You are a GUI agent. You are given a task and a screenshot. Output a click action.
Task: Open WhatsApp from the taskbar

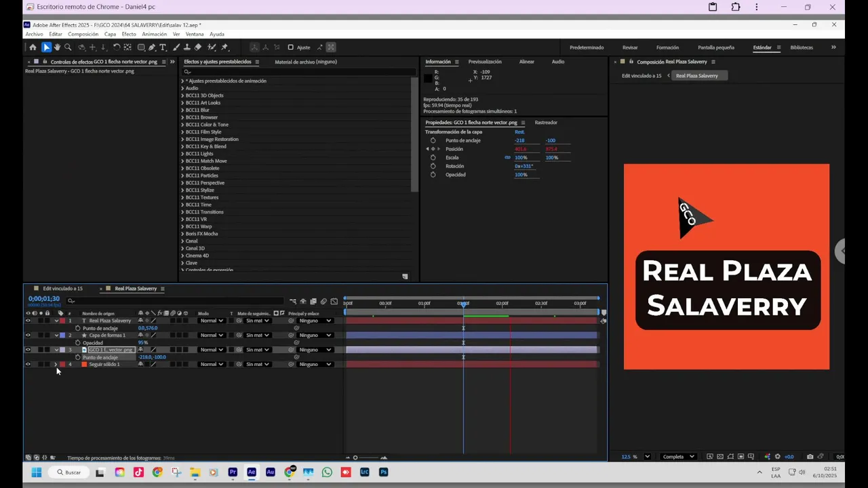point(327,472)
